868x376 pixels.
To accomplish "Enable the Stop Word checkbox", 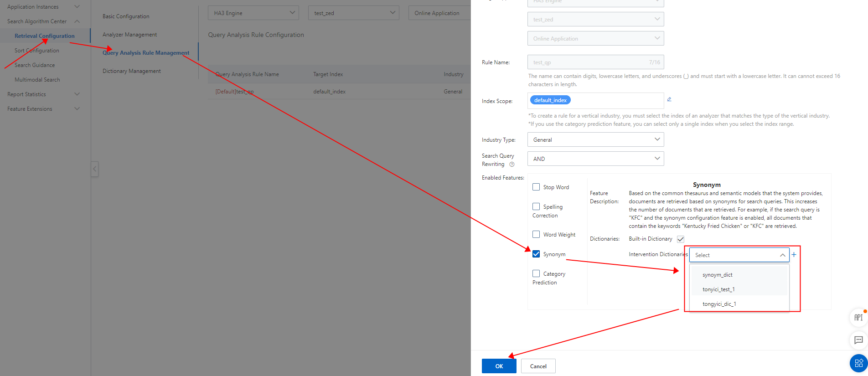I will [x=536, y=187].
